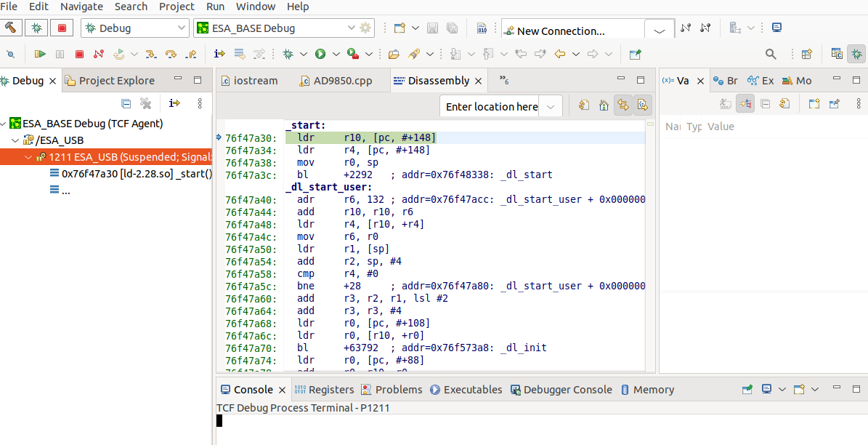
Task: Click the Build hammer icon
Action: coord(11,28)
